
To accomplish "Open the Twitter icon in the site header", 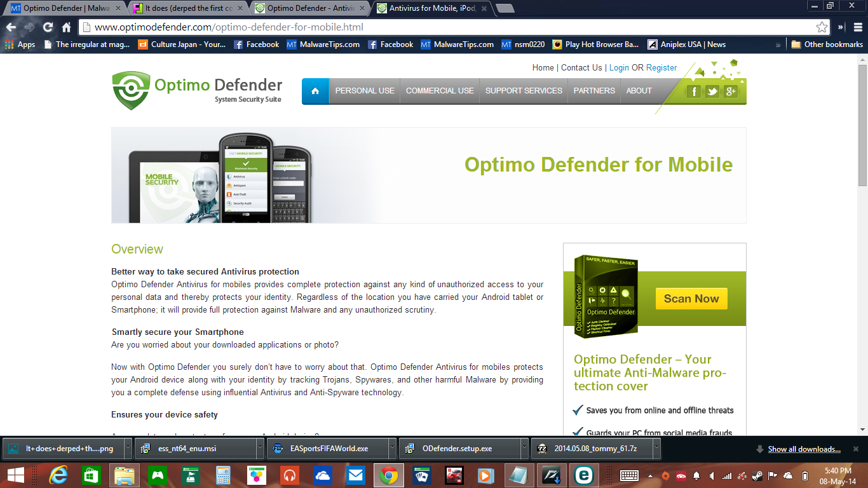I will [x=712, y=91].
